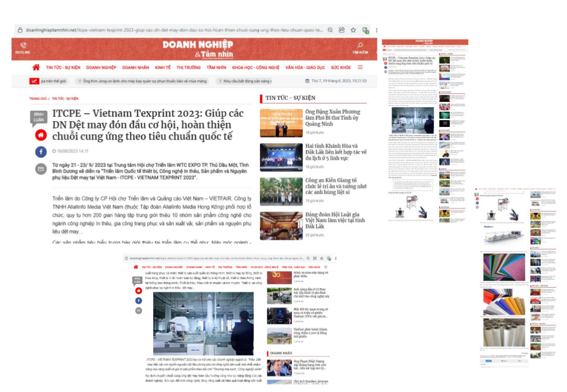Click the zoom magnifier icon in the larger address bar
The height and width of the screenshot is (392, 567).
[330, 30]
